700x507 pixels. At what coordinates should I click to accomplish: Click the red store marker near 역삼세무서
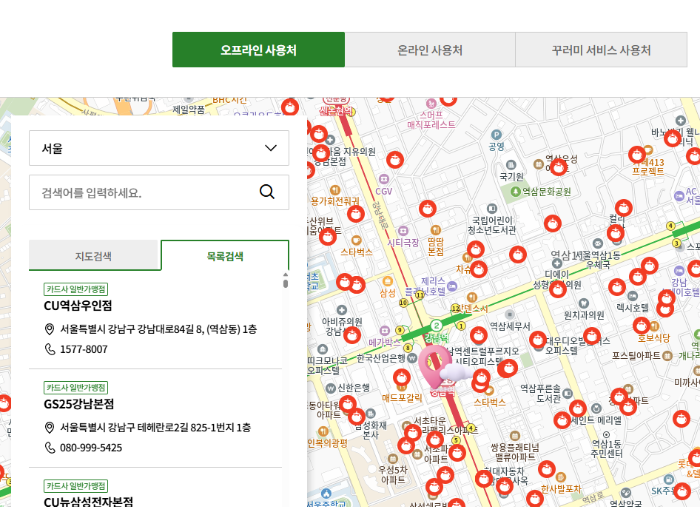point(479,336)
